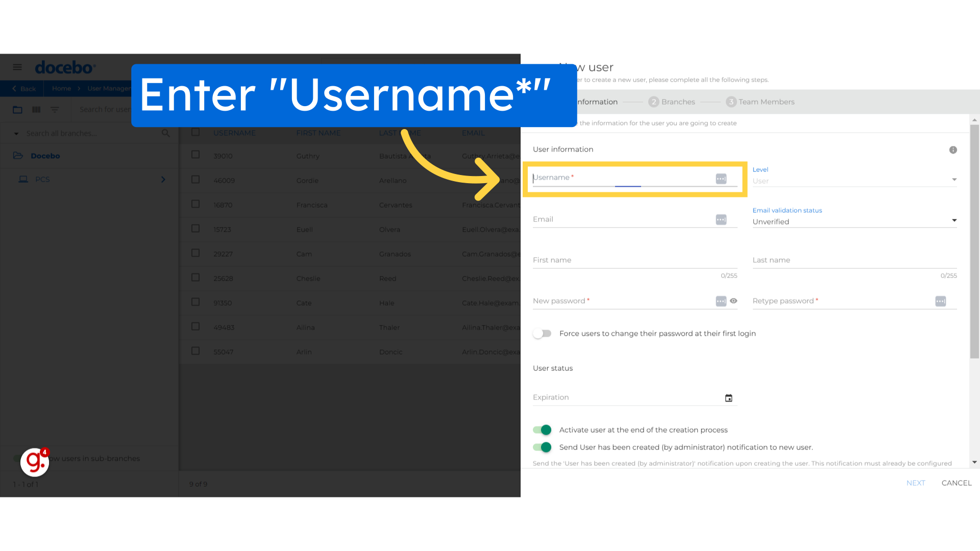Click the CANCEL button
980x551 pixels.
click(957, 482)
